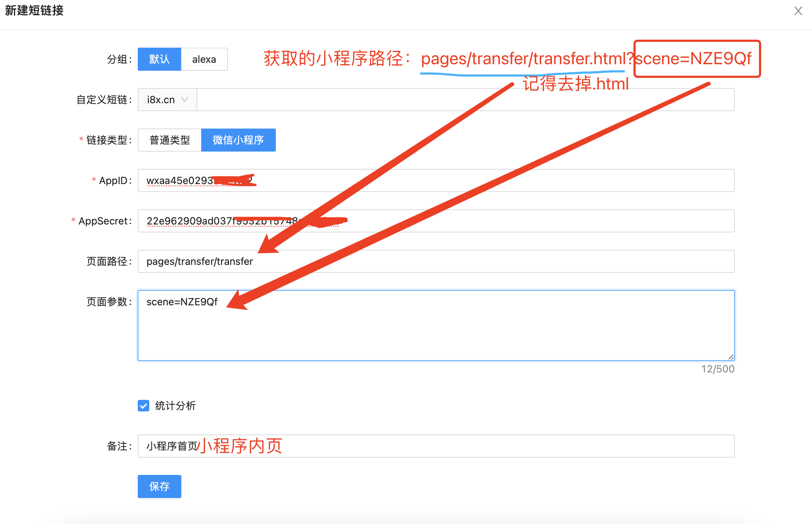Click the 备注 remark input field
This screenshot has width=812, height=524.
[x=469, y=446]
